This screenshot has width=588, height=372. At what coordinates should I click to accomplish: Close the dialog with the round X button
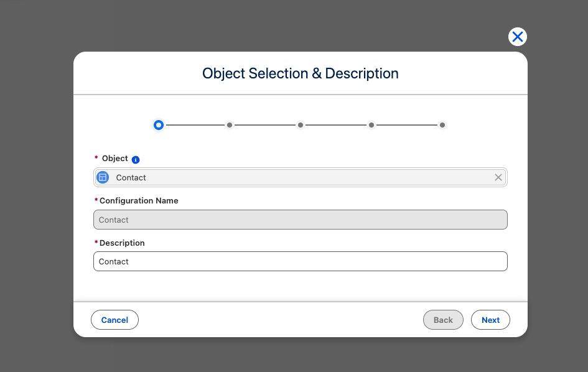(518, 37)
